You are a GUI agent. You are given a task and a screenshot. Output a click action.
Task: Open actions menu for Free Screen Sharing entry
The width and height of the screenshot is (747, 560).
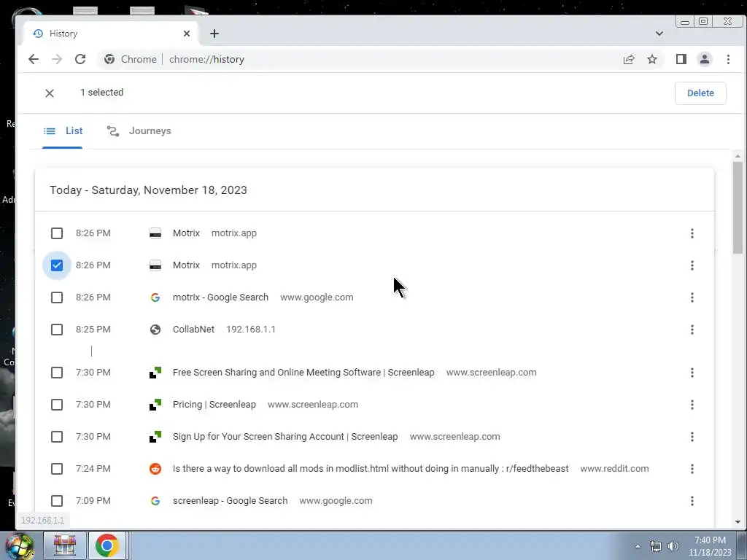[692, 373]
